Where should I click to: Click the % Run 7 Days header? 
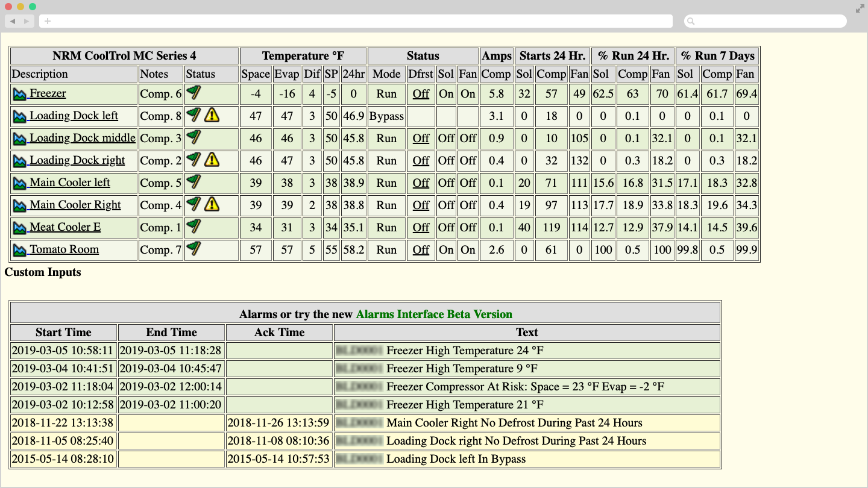tap(717, 56)
